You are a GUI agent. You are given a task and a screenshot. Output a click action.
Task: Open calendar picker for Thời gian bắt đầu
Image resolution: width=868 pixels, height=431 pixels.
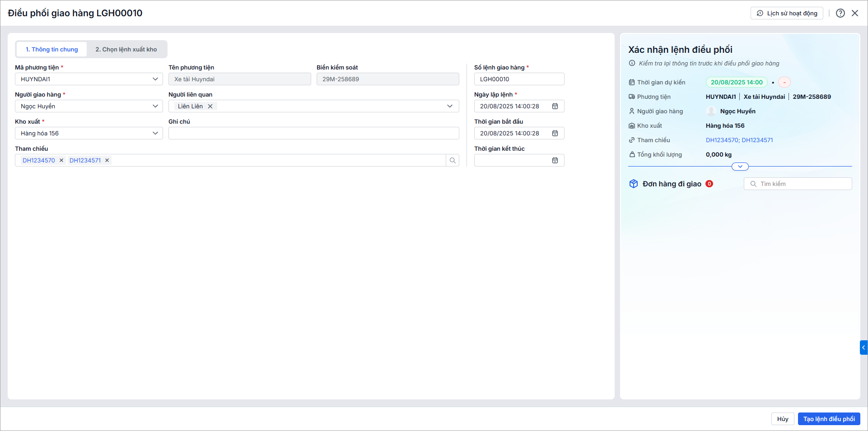click(x=555, y=133)
